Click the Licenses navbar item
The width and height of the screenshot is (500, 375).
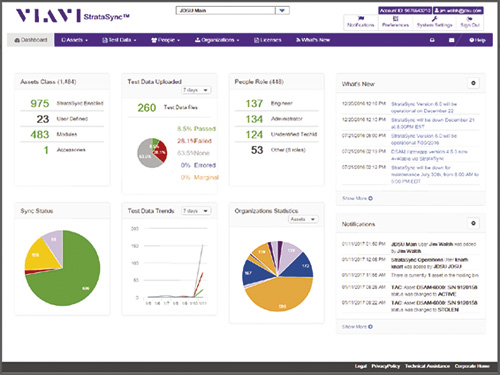[268, 40]
